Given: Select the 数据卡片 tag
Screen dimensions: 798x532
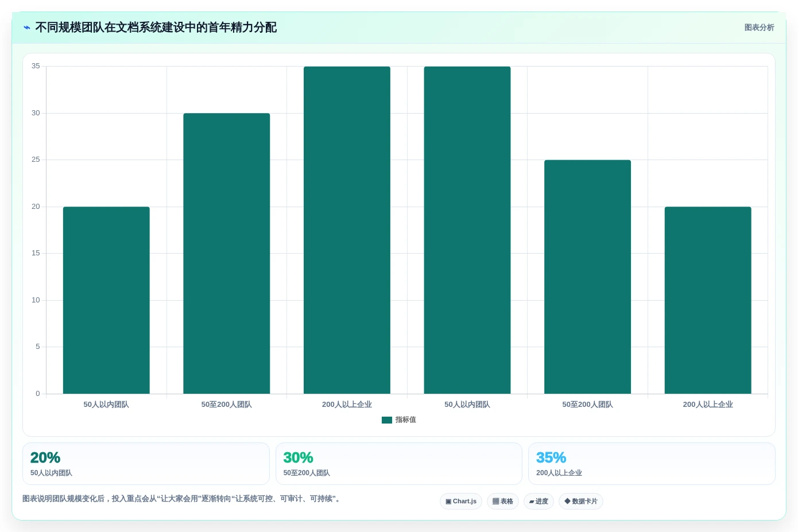Looking at the screenshot, I should (x=581, y=501).
